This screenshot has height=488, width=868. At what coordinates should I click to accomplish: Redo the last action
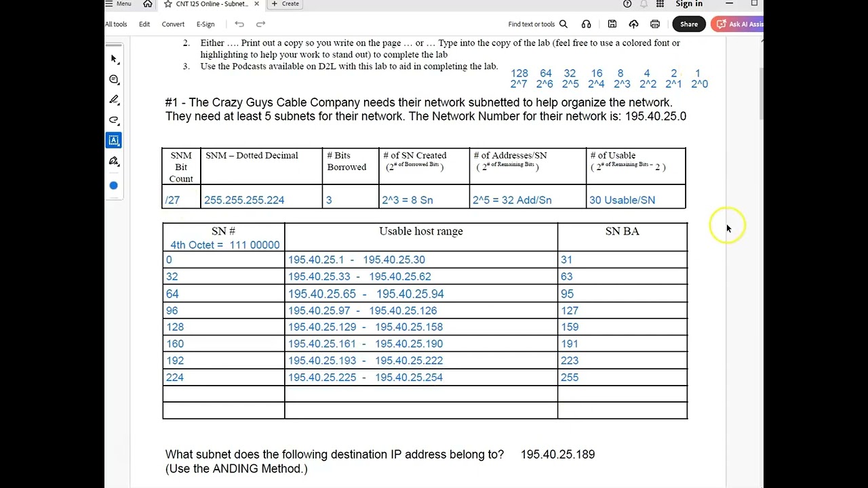coord(260,24)
